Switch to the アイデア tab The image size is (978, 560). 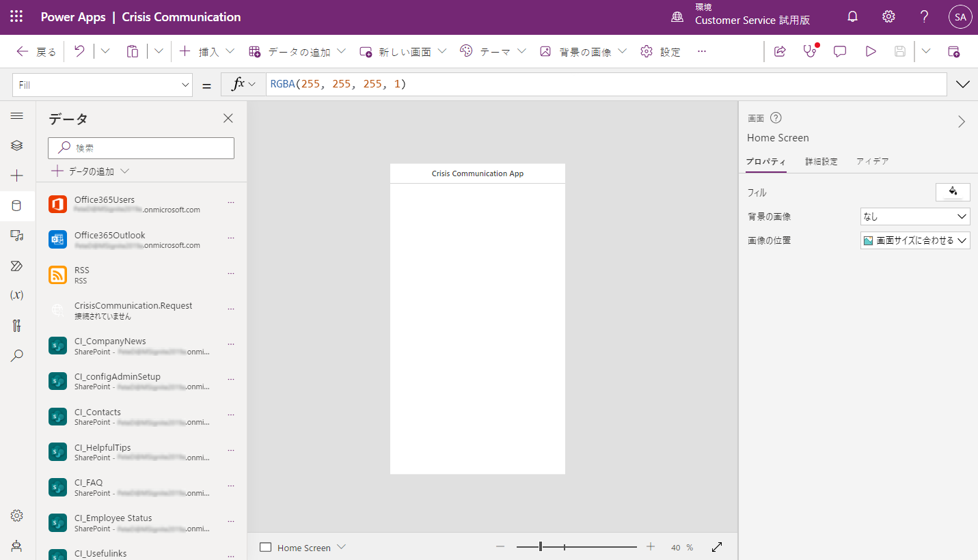(873, 161)
